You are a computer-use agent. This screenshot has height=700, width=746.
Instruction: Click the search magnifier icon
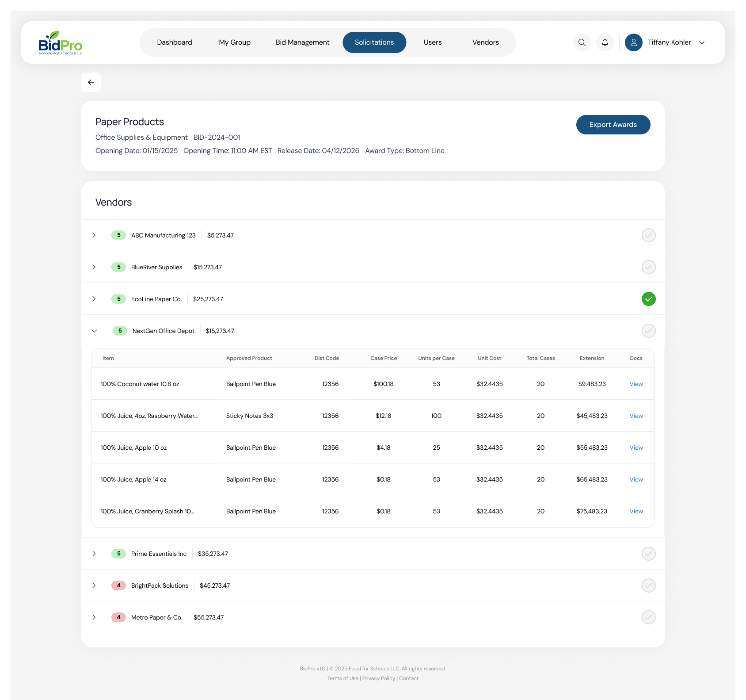pos(582,42)
